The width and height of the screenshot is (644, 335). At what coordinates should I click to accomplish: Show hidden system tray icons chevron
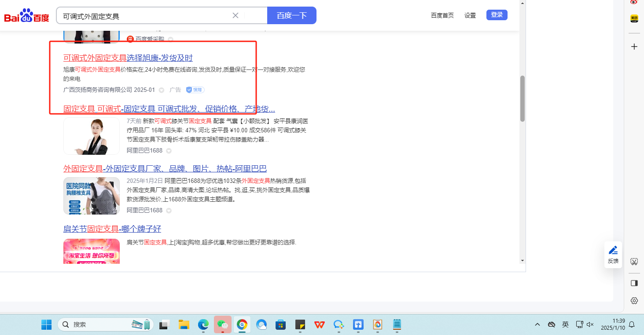(x=537, y=325)
